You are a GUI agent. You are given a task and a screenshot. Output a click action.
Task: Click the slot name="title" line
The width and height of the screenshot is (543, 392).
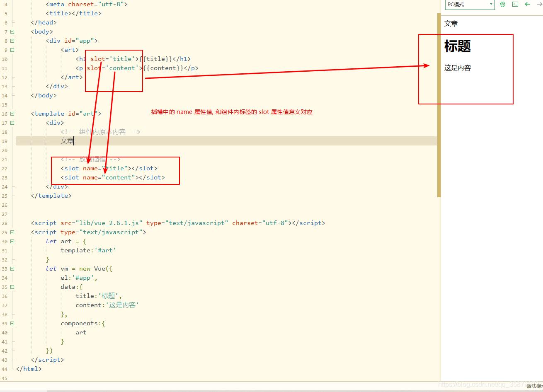[109, 168]
